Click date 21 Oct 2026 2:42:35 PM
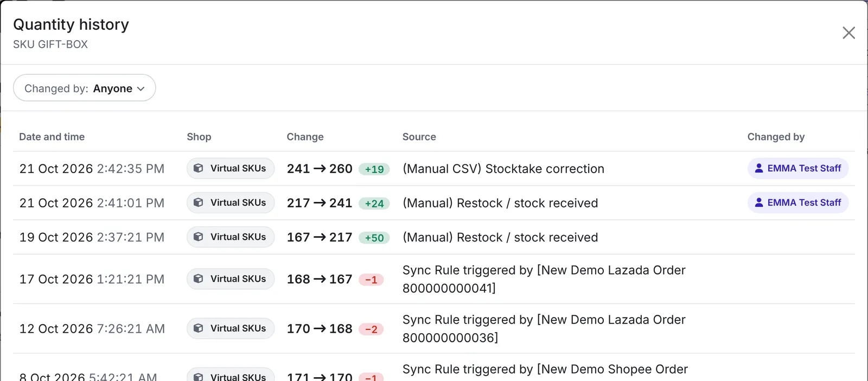This screenshot has height=381, width=868. [x=92, y=169]
